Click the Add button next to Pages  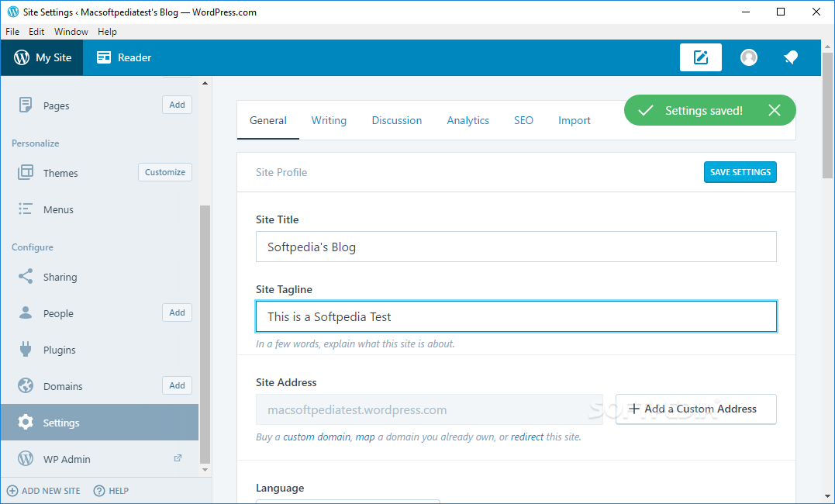point(177,105)
